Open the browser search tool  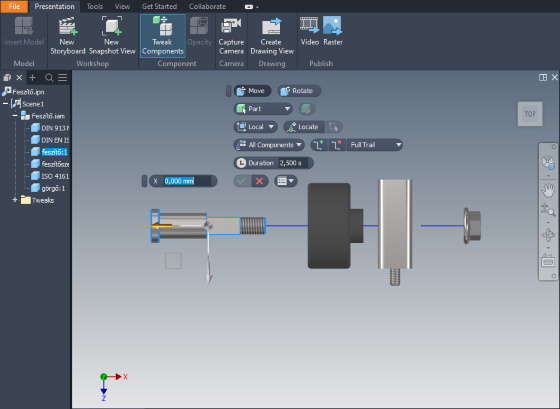point(49,77)
